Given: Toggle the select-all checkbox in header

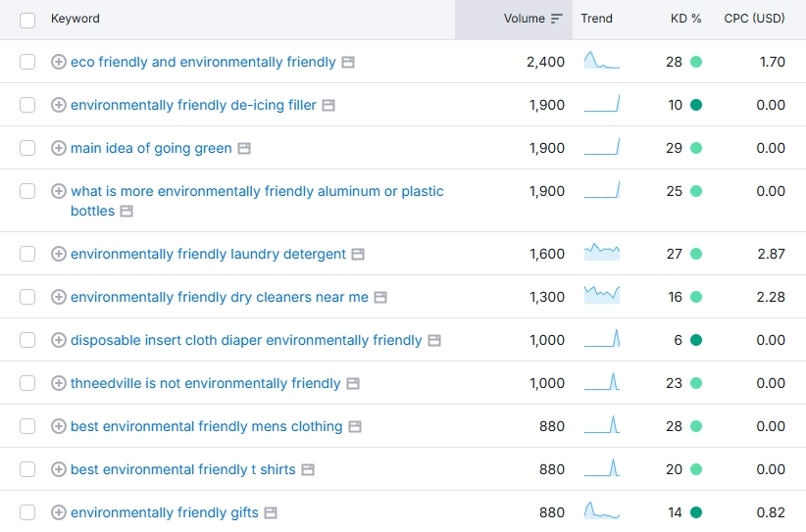Looking at the screenshot, I should (x=27, y=20).
